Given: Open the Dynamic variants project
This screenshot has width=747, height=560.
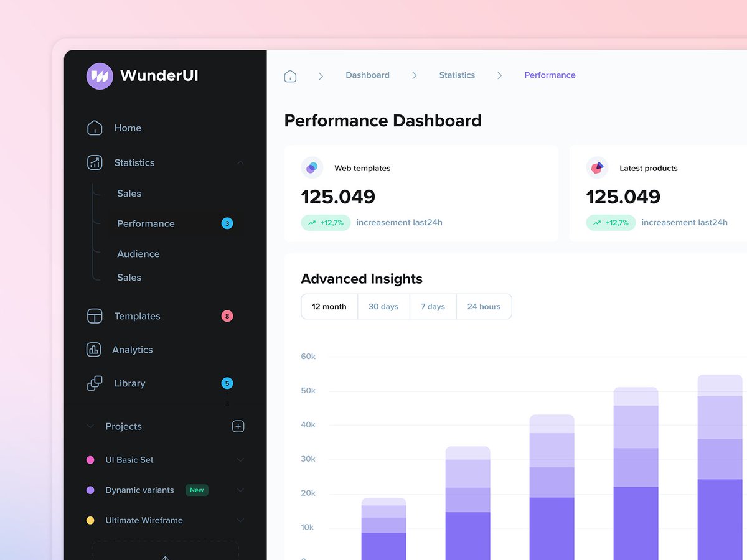Looking at the screenshot, I should point(139,490).
